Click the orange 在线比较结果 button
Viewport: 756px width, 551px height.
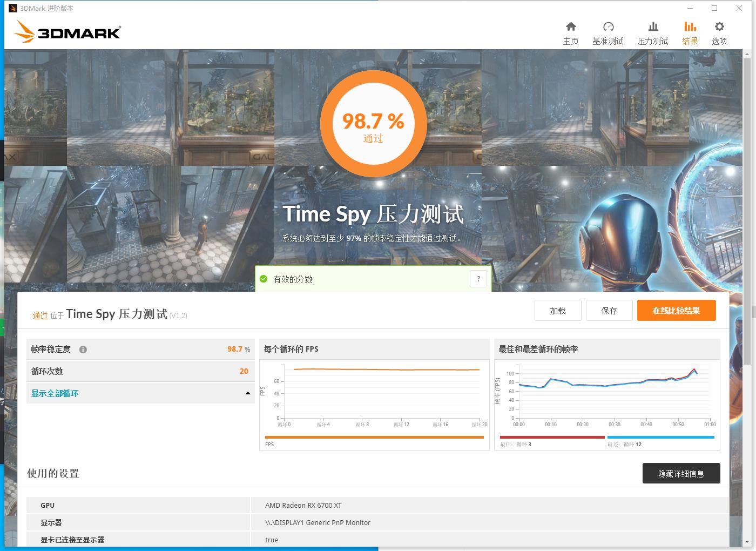coord(676,310)
